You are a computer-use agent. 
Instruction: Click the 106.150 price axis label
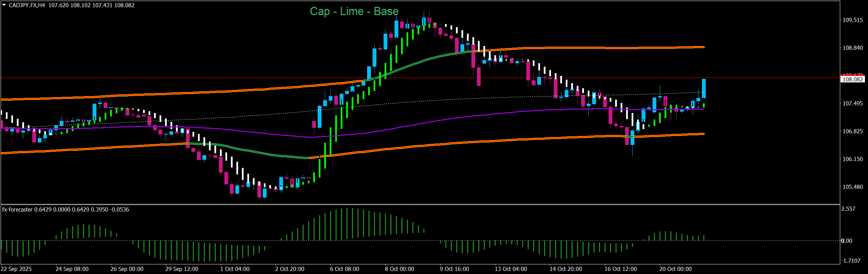(x=853, y=159)
